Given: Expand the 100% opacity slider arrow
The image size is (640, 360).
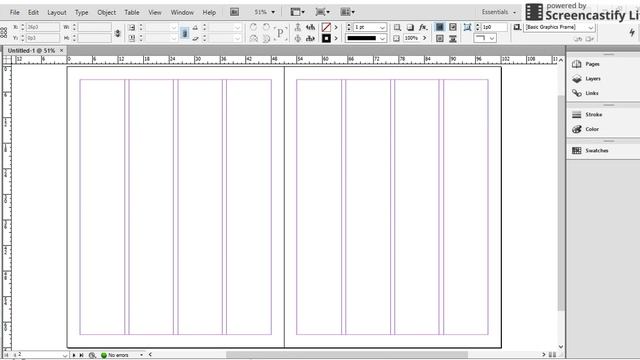Looking at the screenshot, I should click(424, 38).
